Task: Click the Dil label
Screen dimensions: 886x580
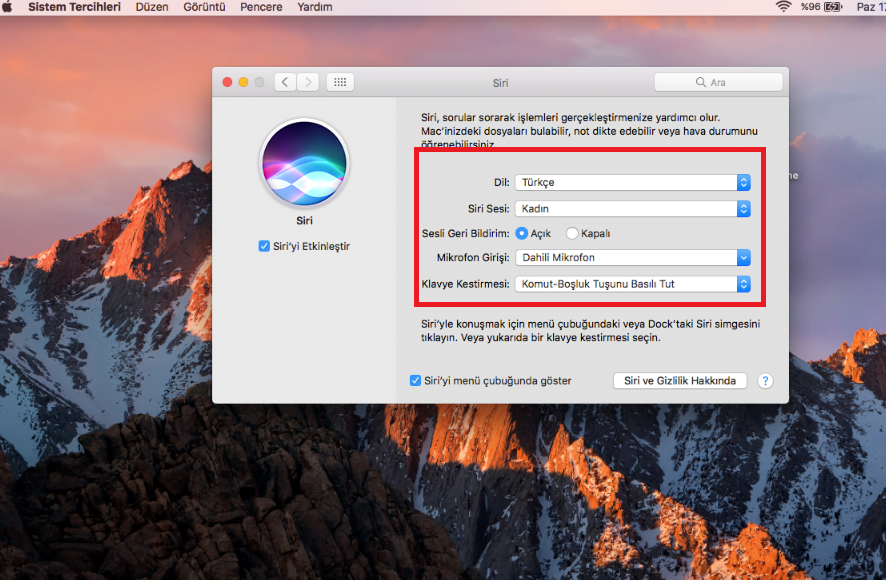Action: pyautogui.click(x=502, y=182)
